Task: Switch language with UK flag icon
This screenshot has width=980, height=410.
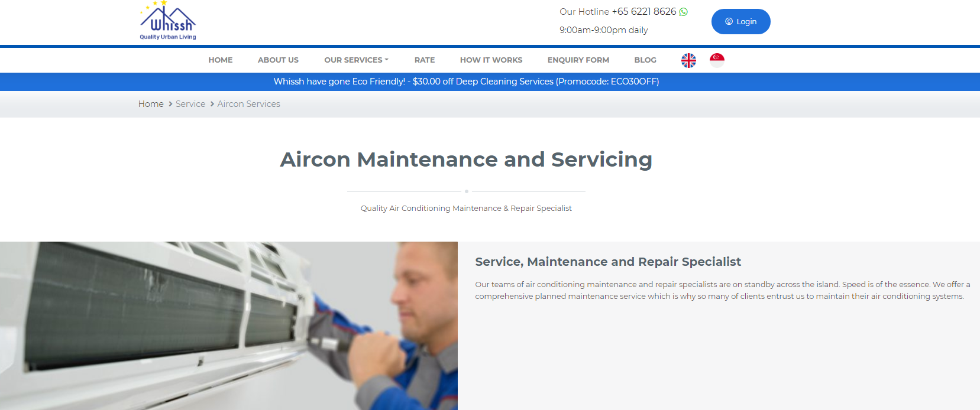Action: pyautogui.click(x=688, y=60)
